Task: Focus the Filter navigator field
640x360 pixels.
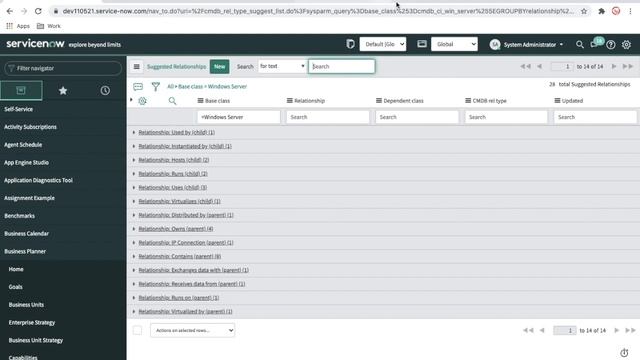Action: pos(63,68)
